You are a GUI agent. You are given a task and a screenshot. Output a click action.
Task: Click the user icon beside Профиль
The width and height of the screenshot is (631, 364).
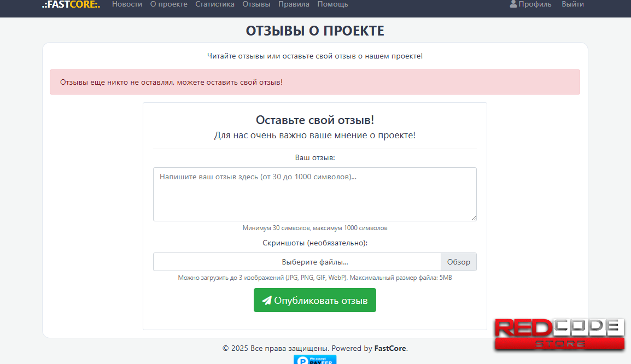(x=513, y=4)
